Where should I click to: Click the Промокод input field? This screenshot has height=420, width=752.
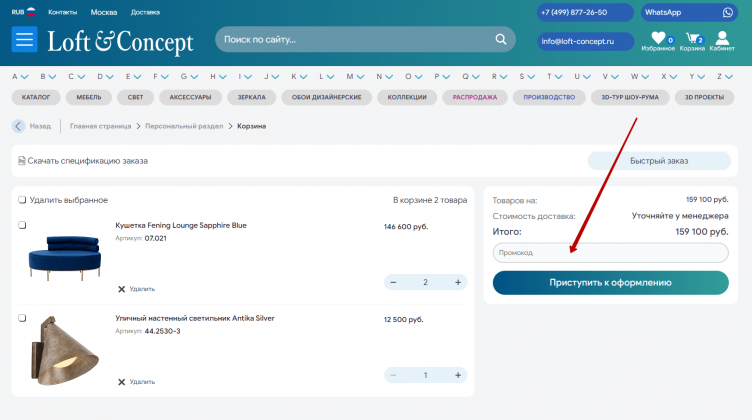pyautogui.click(x=610, y=253)
